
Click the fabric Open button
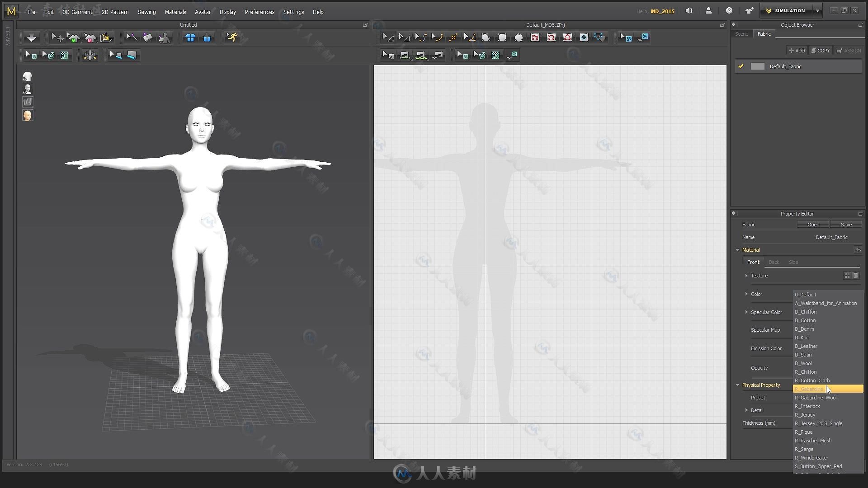point(813,225)
